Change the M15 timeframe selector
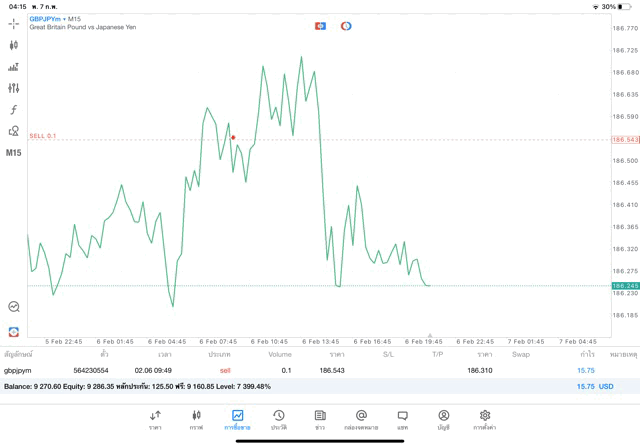 (14, 153)
